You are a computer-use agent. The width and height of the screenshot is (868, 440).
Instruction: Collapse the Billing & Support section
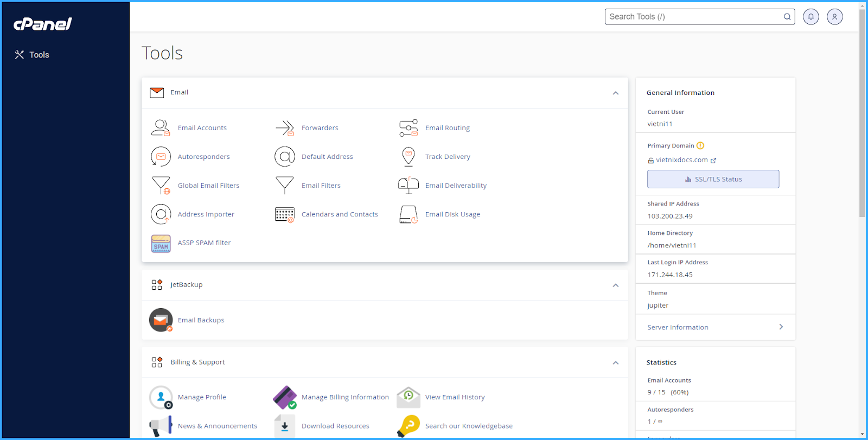[616, 362]
